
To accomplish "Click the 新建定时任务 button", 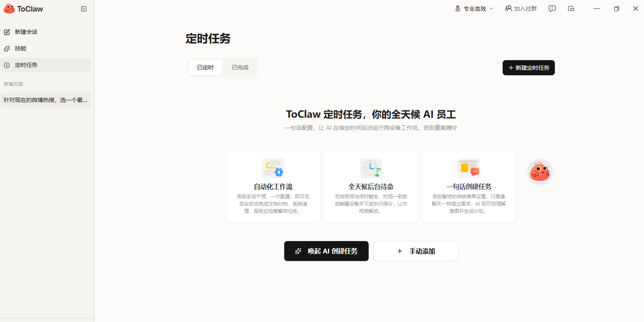I will pyautogui.click(x=529, y=68).
